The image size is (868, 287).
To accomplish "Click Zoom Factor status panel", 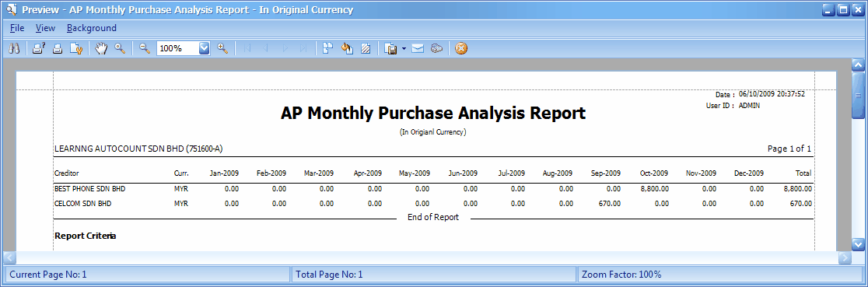I will 719,275.
